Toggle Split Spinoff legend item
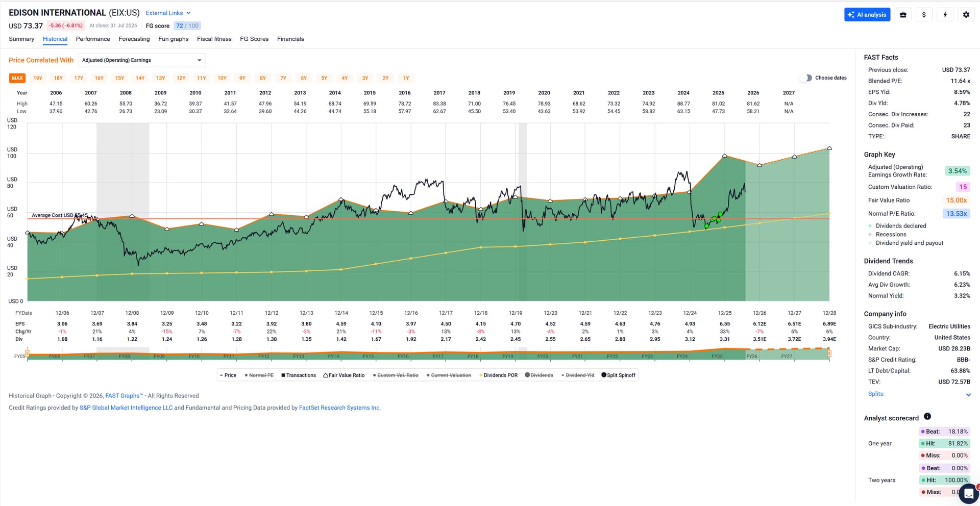980x506 pixels. [619, 375]
